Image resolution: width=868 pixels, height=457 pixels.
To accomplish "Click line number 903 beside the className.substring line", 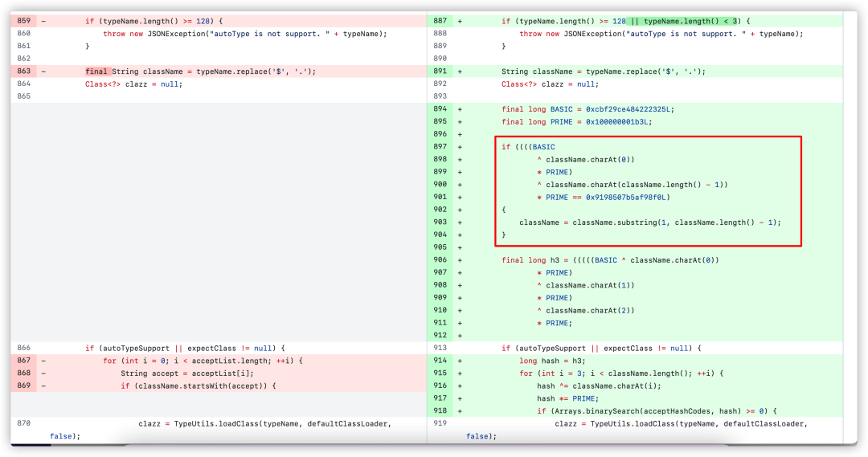I will 440,222.
